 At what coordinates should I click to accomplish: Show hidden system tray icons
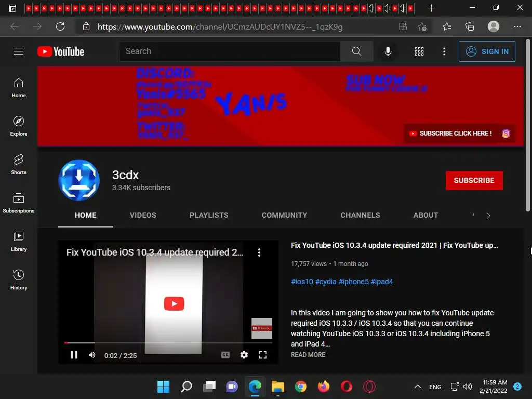(x=418, y=387)
